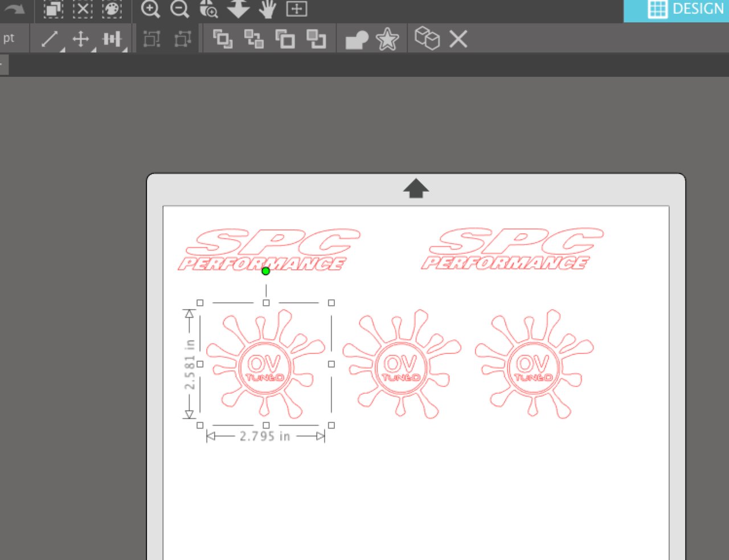Click the Select All icon
The height and width of the screenshot is (560, 729).
pyautogui.click(x=54, y=9)
